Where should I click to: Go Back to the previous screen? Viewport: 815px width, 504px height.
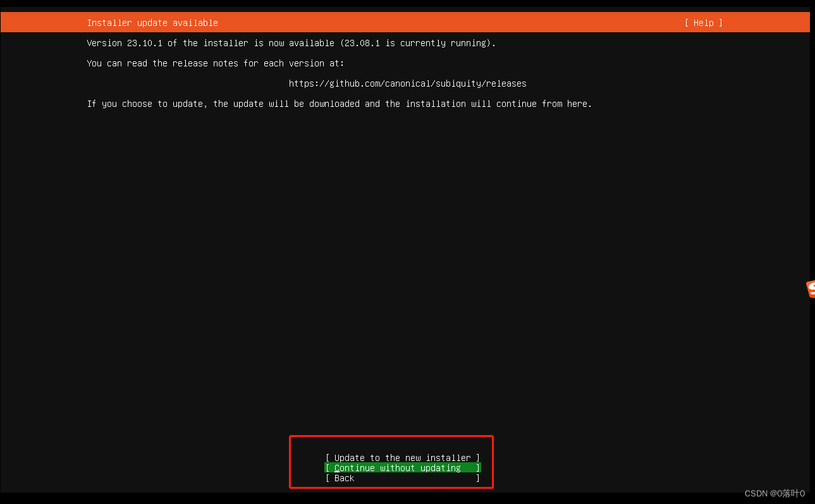[x=403, y=478]
